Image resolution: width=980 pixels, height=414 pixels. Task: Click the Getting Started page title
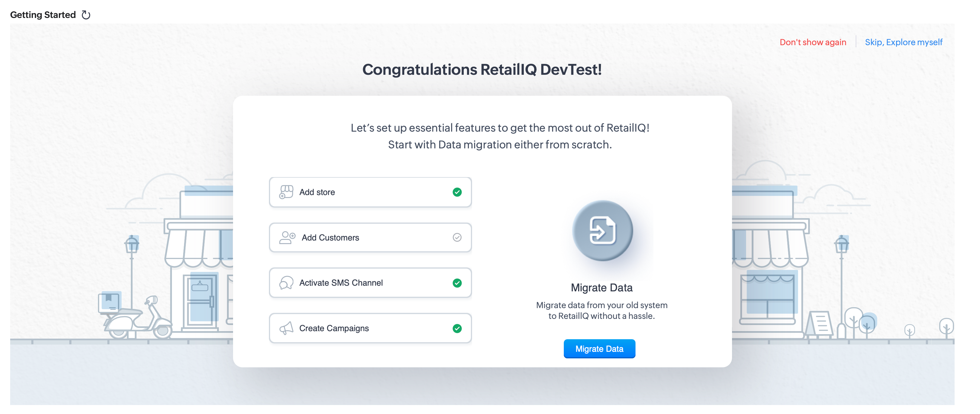coord(43,15)
